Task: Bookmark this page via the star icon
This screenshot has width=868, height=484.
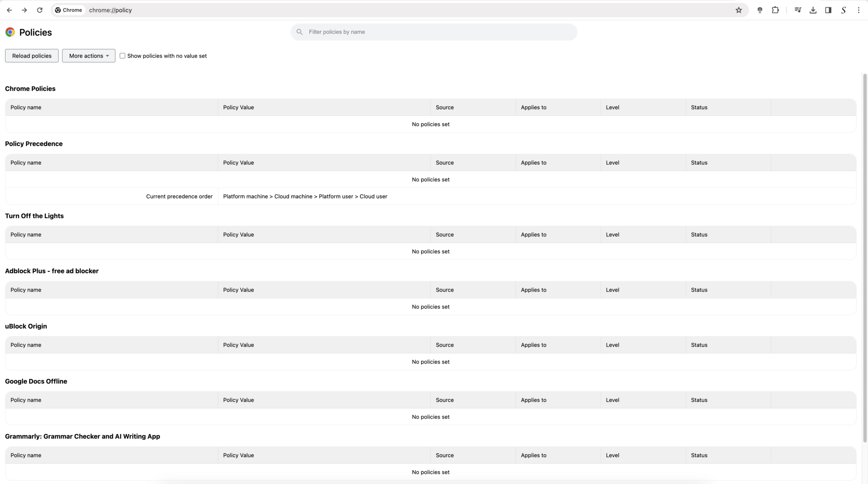Action: 739,10
